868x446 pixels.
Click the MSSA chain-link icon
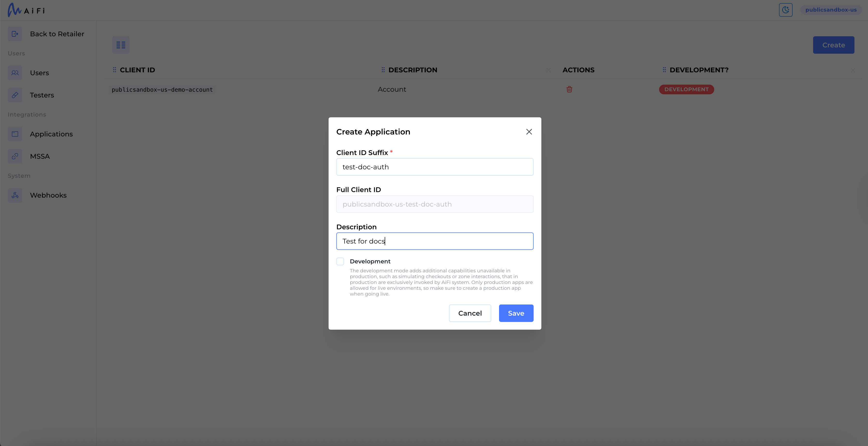pos(15,156)
